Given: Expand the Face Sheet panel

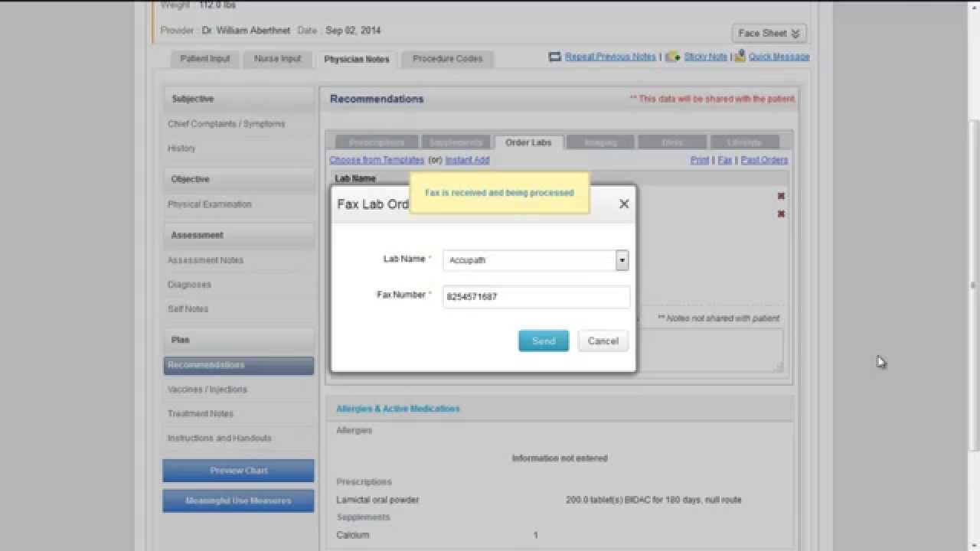Looking at the screenshot, I should 769,34.
